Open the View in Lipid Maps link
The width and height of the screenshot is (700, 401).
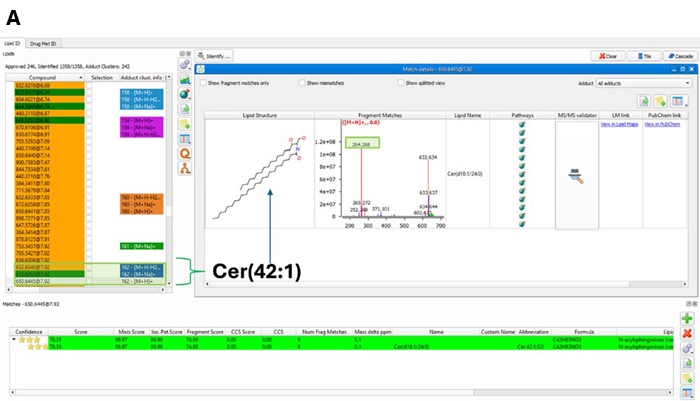(x=618, y=124)
